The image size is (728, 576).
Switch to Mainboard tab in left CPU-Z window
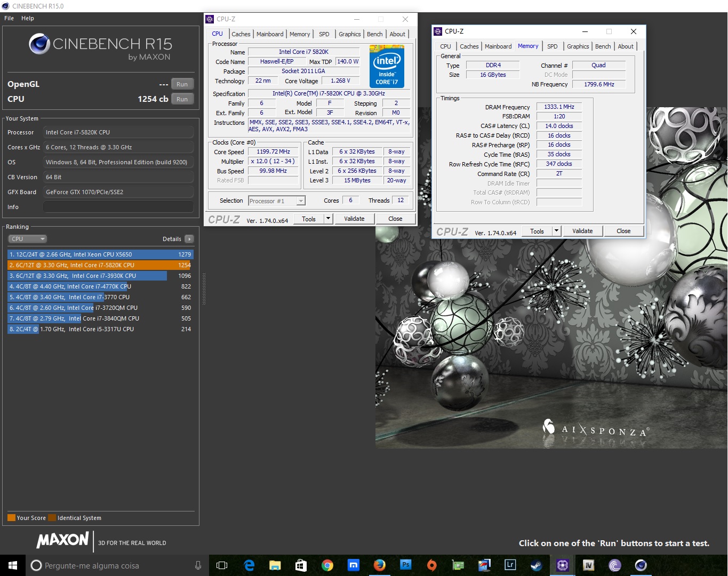tap(270, 34)
